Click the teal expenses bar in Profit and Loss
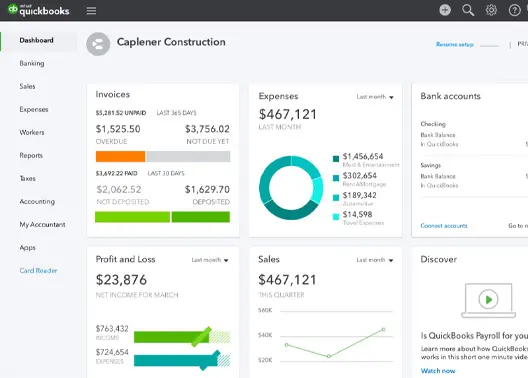This screenshot has height=378, width=528. [x=175, y=360]
